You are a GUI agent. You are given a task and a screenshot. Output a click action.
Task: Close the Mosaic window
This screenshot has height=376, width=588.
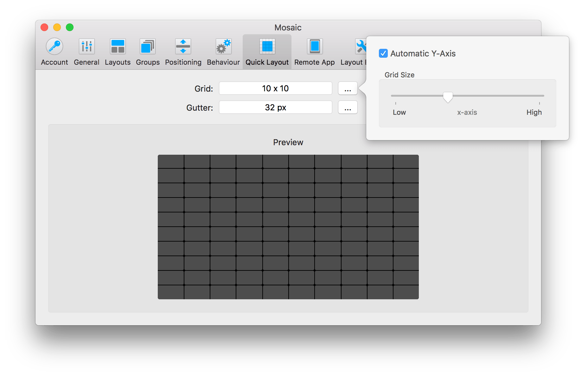point(44,27)
